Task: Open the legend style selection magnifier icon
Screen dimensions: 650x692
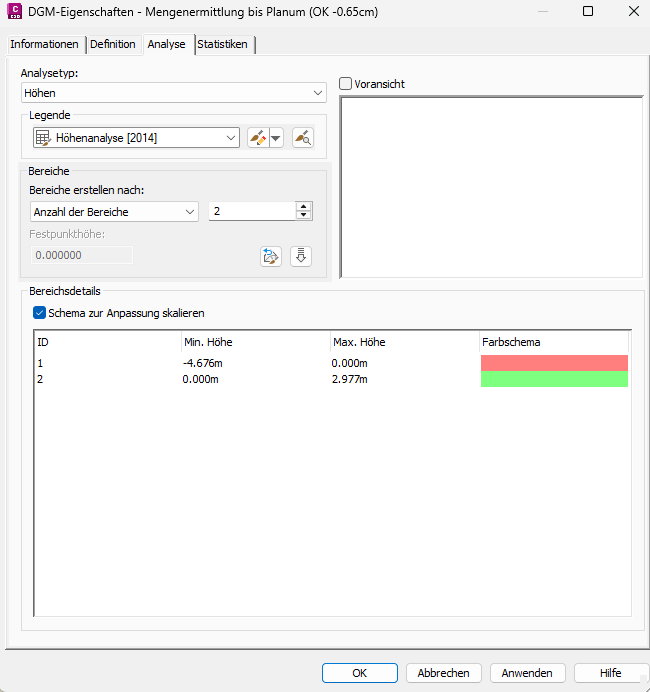Action: (x=303, y=138)
